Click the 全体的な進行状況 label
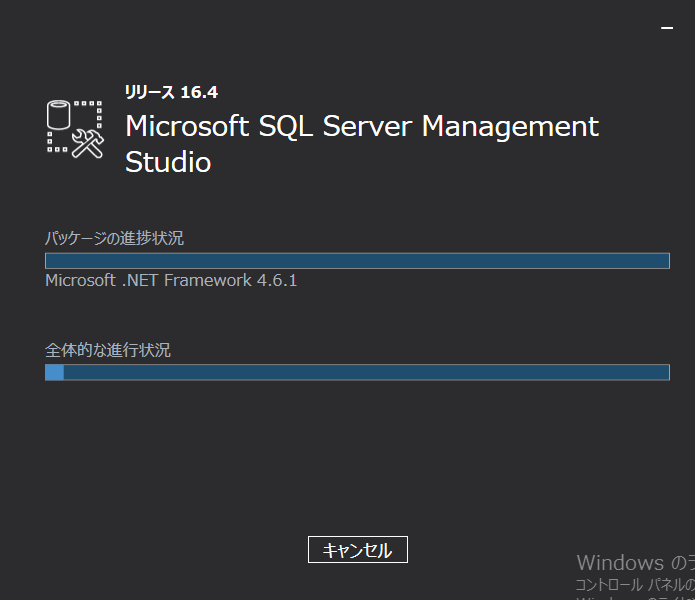Image resolution: width=695 pixels, height=600 pixels. click(x=108, y=350)
